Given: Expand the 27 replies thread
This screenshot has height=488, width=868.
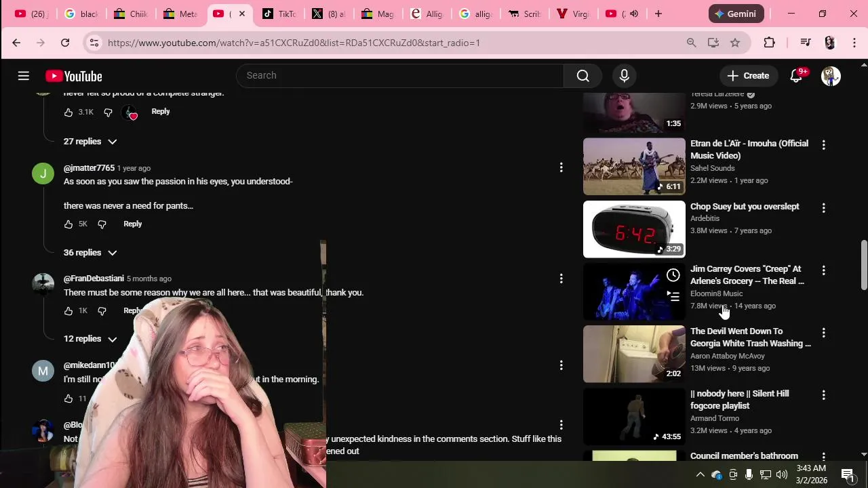Looking at the screenshot, I should (90, 142).
